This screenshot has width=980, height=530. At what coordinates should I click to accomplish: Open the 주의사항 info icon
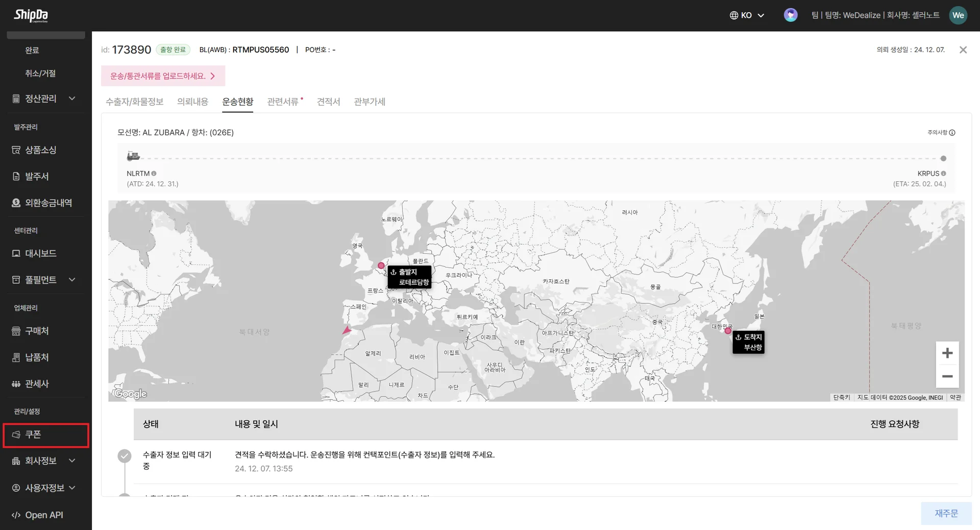point(952,132)
